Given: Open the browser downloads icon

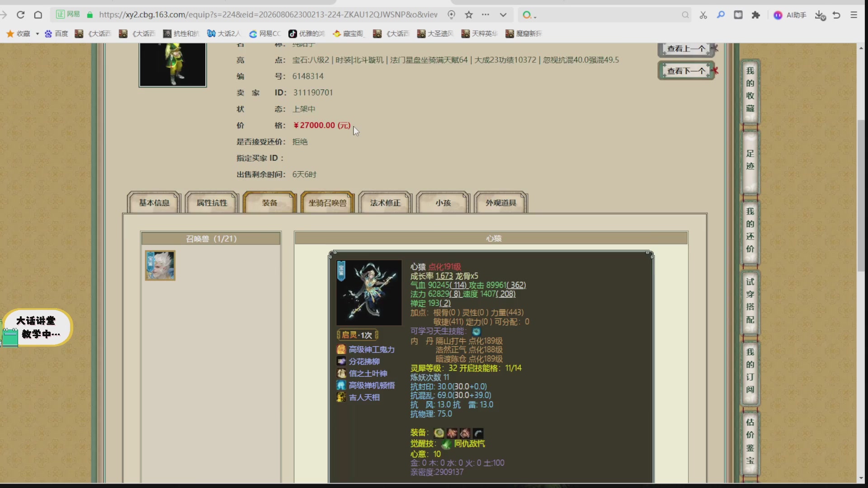Looking at the screenshot, I should pos(820,15).
